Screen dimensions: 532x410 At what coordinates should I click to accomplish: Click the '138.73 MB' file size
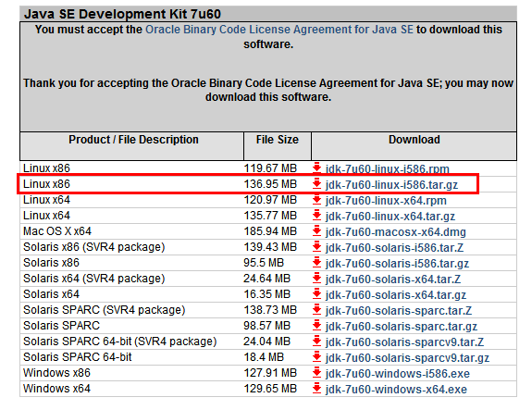(270, 310)
